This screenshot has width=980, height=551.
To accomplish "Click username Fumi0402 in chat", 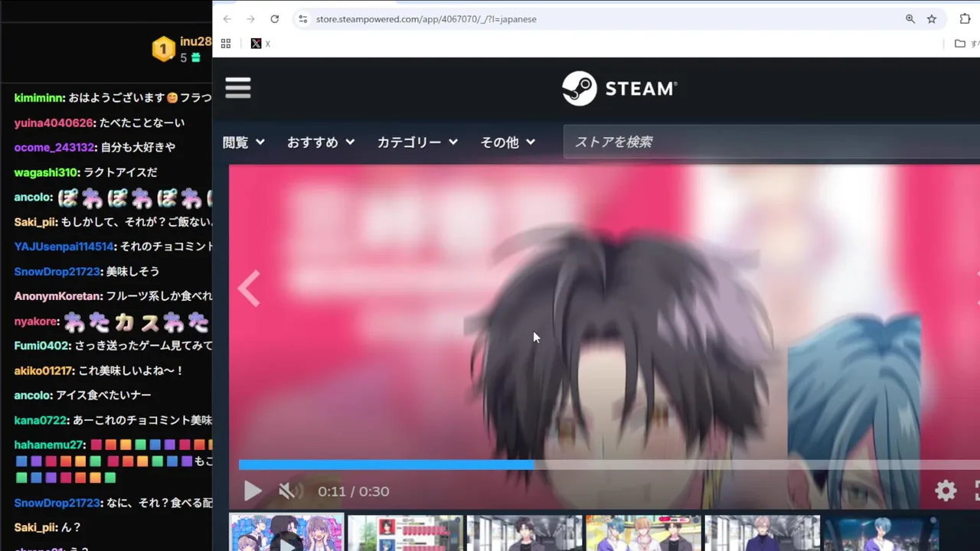I will click(42, 346).
